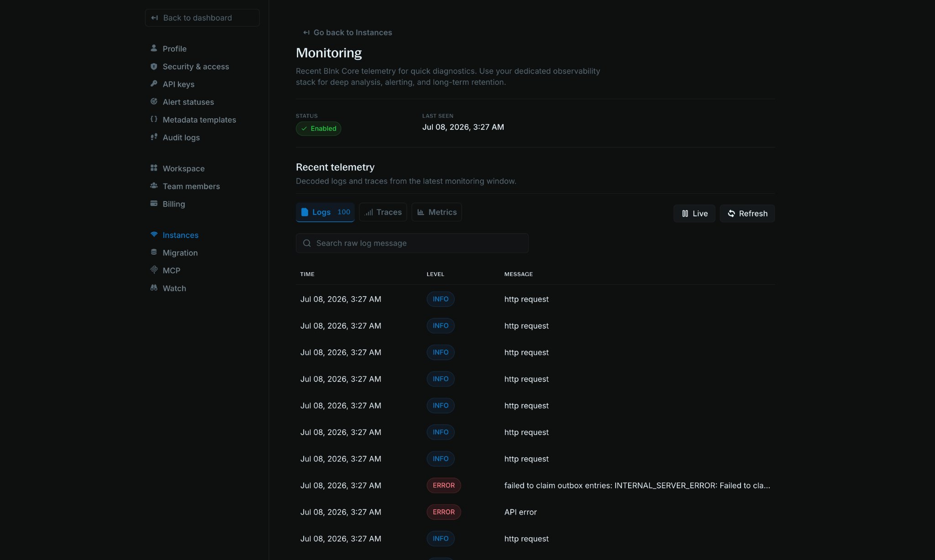Click the Security & access shield icon
Image resolution: width=935 pixels, height=560 pixels.
tap(154, 66)
